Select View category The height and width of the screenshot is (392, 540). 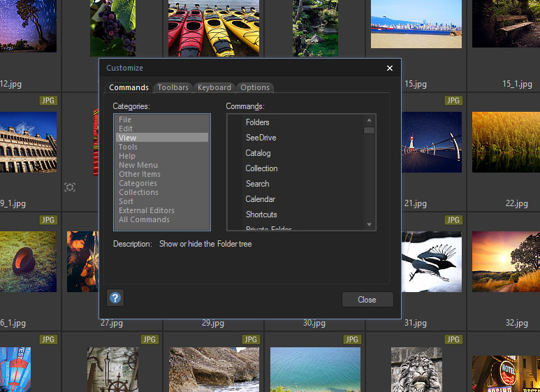(x=162, y=138)
